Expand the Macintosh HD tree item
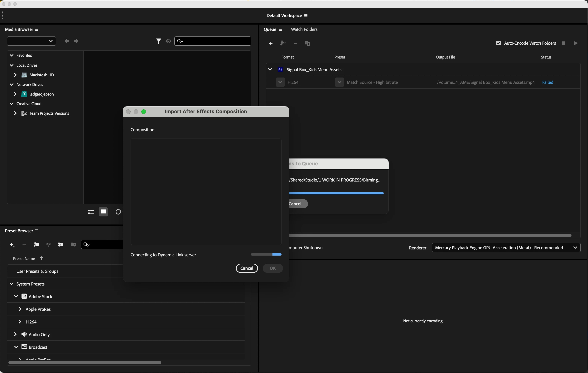 point(15,75)
